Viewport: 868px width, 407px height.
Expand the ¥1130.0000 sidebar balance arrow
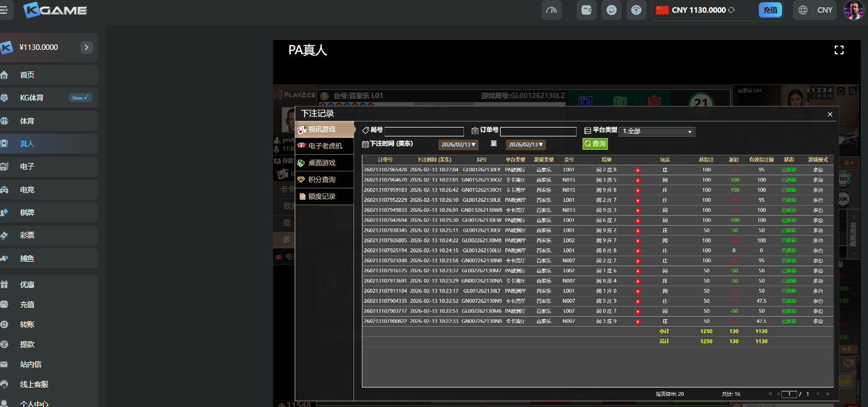[87, 48]
